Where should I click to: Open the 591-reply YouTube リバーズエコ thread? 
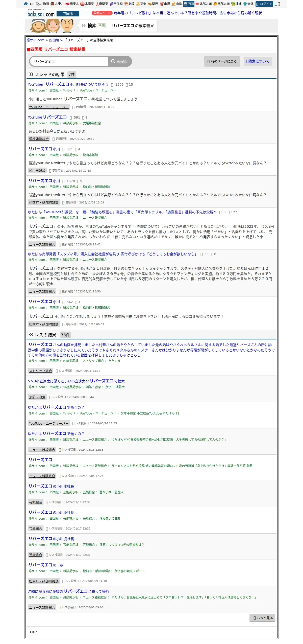tap(47, 117)
